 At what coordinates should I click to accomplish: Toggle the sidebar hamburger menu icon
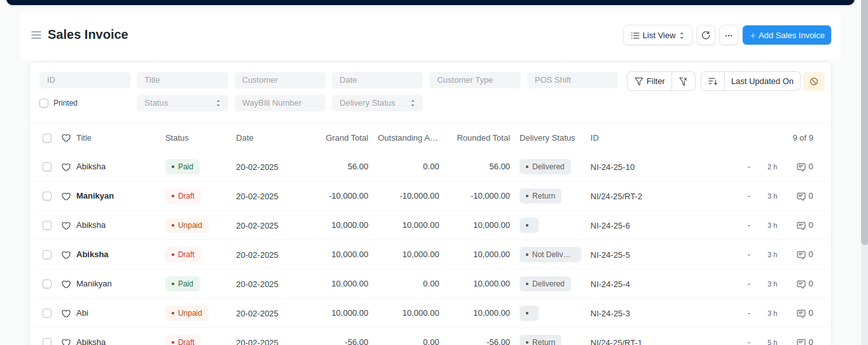pyautogui.click(x=36, y=35)
